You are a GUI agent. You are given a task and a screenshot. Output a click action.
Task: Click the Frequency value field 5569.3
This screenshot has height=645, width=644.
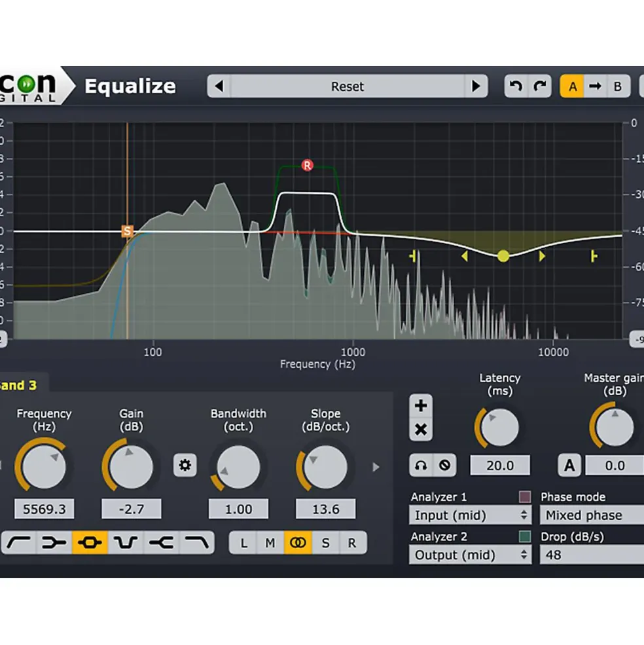tap(45, 509)
